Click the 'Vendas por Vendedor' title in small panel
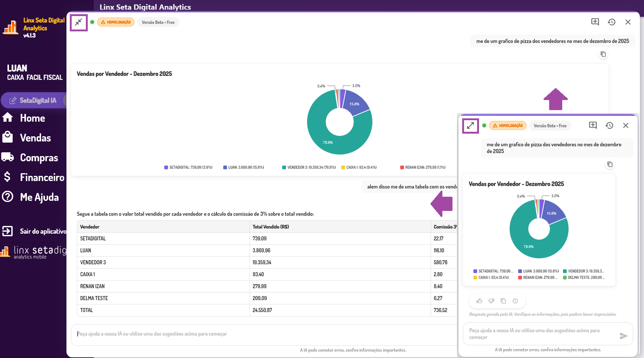644x358 pixels. (516, 184)
